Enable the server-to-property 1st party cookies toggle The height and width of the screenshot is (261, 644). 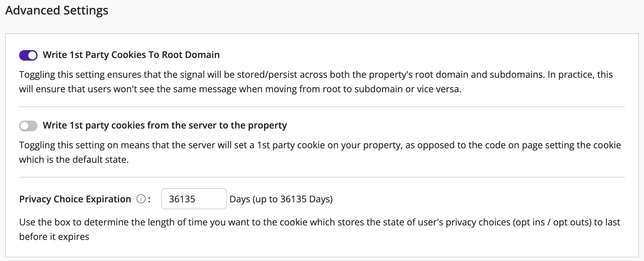(28, 126)
